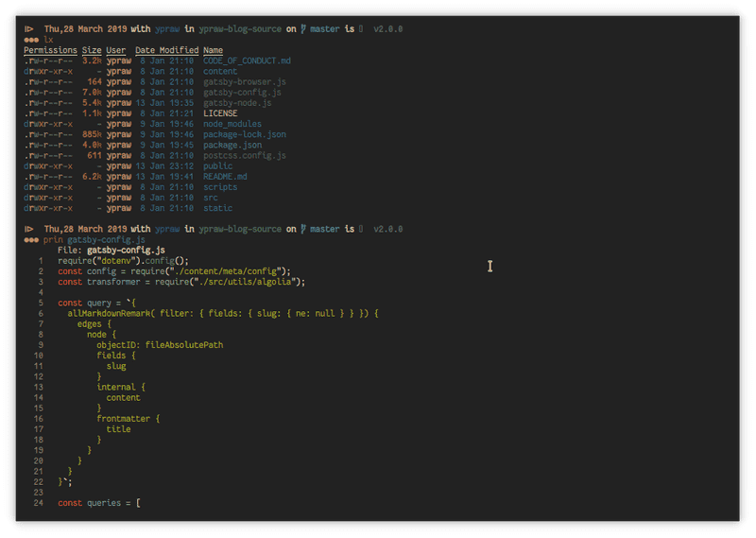This screenshot has width=756, height=538.
Task: Click the const query line
Action: tap(96, 303)
